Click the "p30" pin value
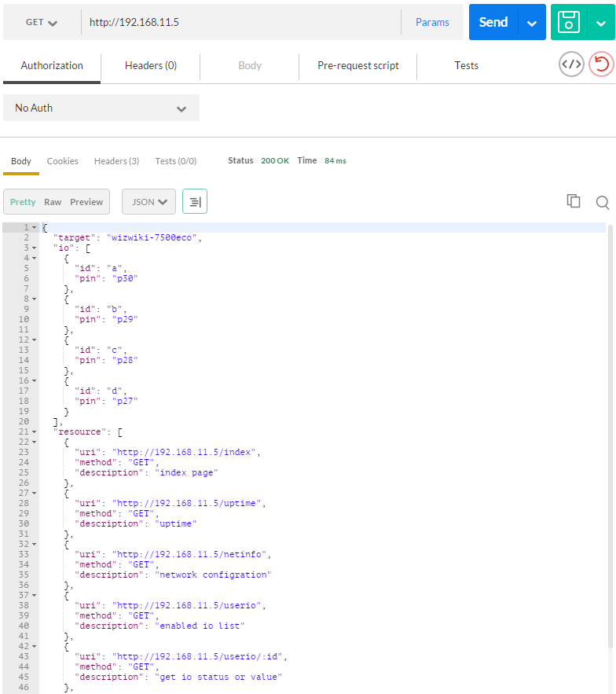The image size is (616, 694). coord(125,278)
